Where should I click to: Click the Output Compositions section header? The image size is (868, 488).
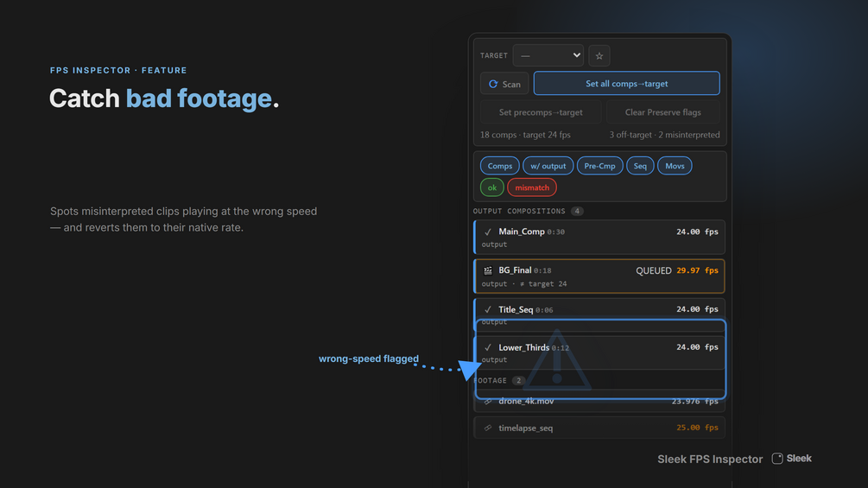pos(528,211)
